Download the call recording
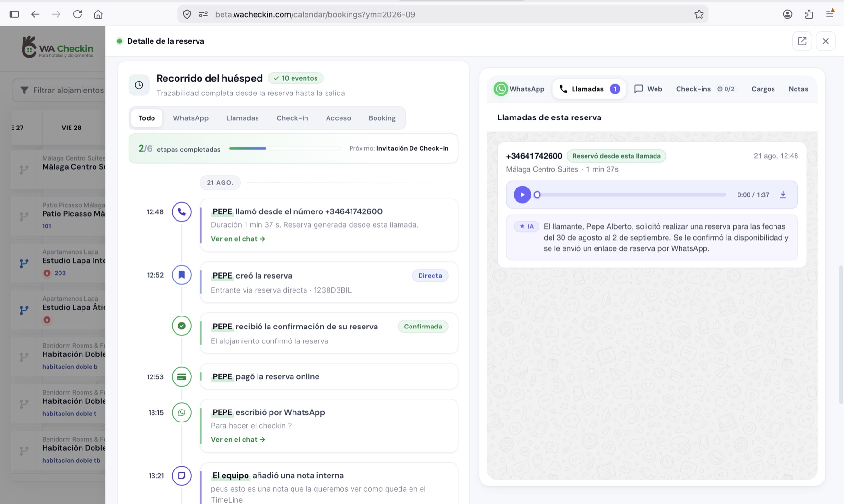Image resolution: width=844 pixels, height=504 pixels. (x=783, y=195)
